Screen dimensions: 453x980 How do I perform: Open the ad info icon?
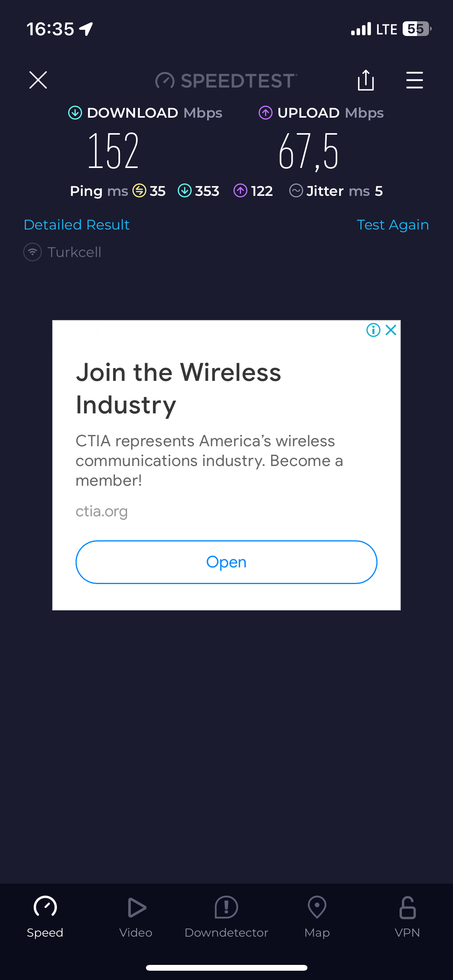point(373,330)
